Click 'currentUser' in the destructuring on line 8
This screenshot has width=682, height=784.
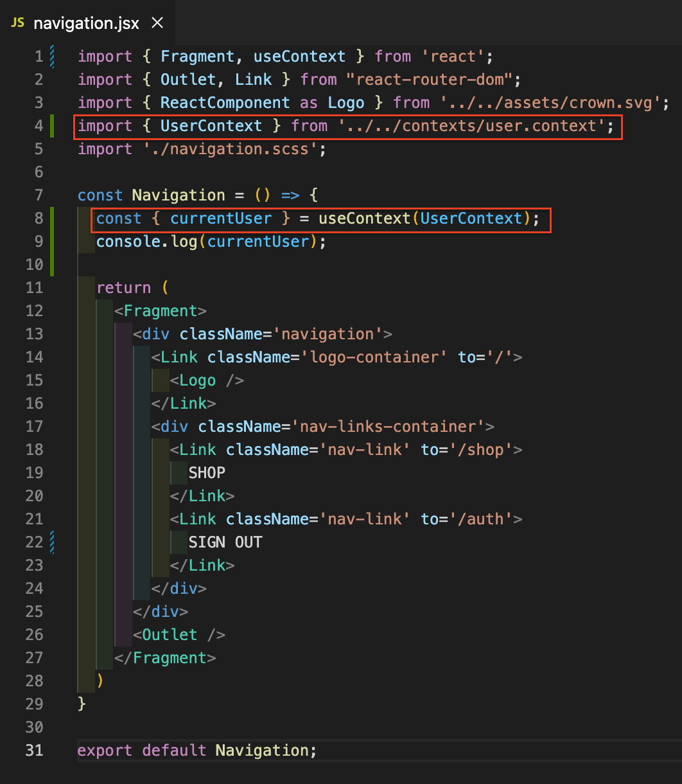pos(220,218)
